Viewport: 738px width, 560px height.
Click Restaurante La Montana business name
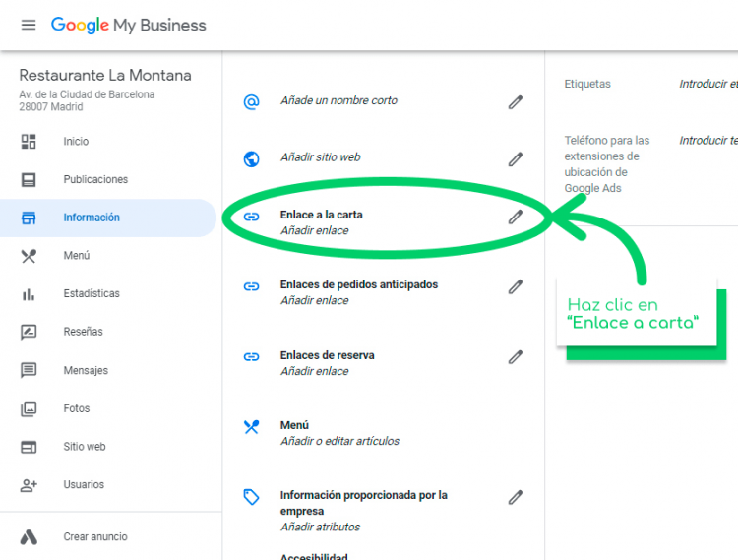coord(105,76)
